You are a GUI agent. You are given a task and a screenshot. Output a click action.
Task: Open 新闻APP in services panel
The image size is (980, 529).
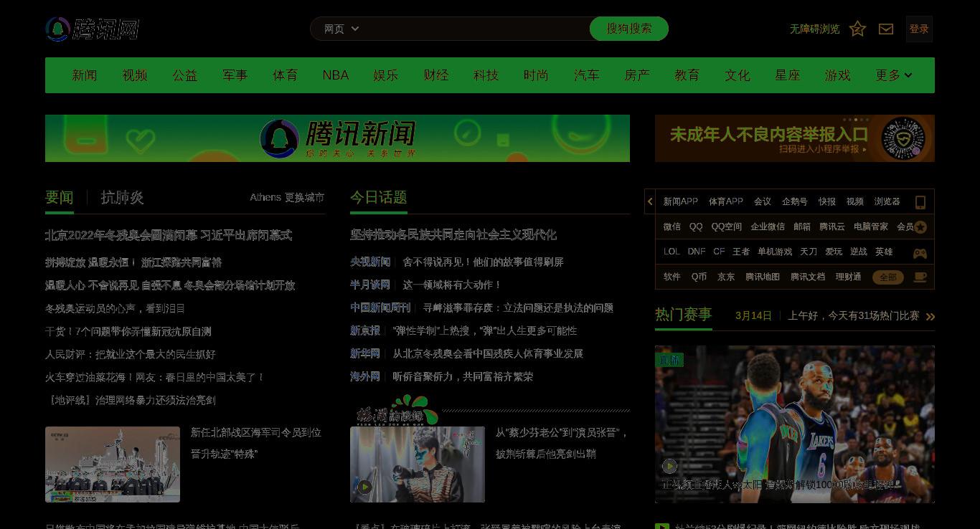681,201
